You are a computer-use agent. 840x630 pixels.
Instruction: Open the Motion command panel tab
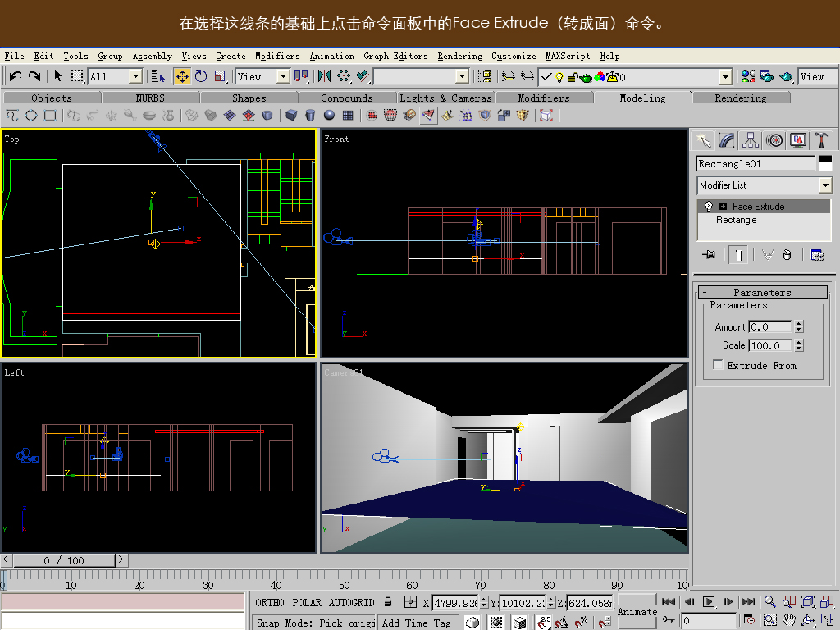pyautogui.click(x=774, y=140)
